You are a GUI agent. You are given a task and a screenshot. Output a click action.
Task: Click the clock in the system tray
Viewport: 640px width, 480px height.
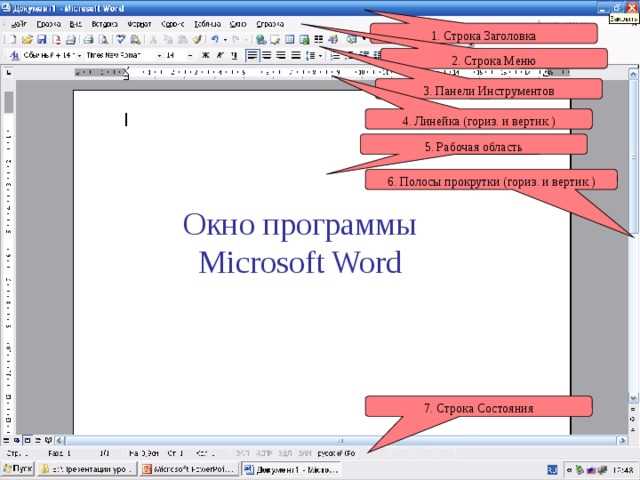point(622,470)
